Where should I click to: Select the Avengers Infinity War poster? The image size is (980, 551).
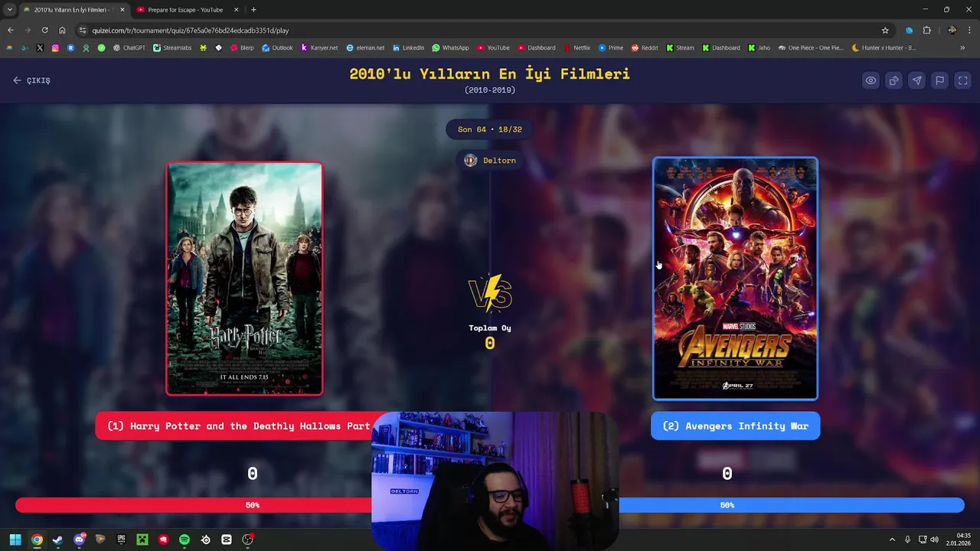point(735,279)
